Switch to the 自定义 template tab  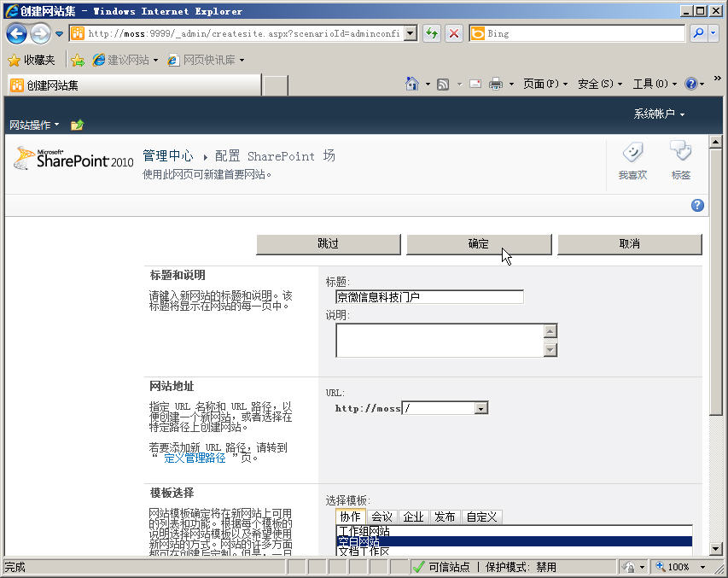(x=481, y=517)
